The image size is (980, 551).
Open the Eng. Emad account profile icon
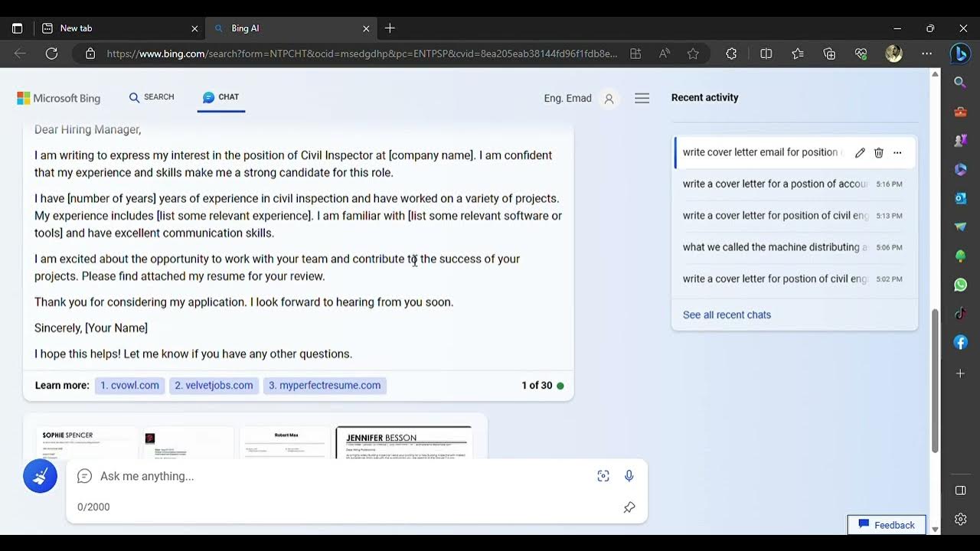(609, 98)
